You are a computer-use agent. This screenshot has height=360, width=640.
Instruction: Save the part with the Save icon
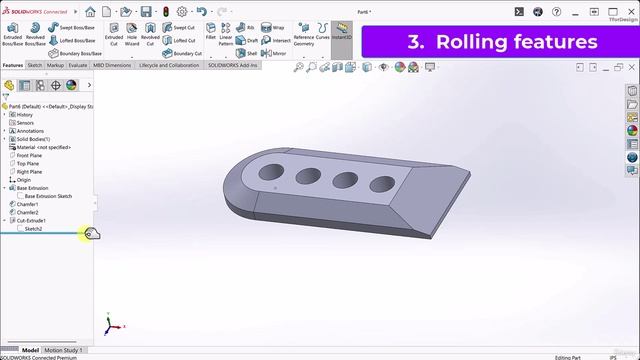pyautogui.click(x=146, y=12)
